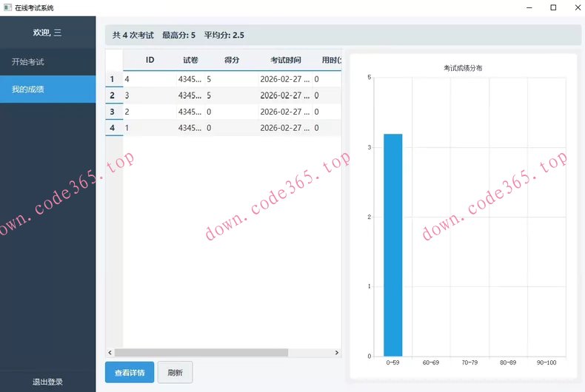Screen dimensions: 585x392
Task: Click ID cell with value 1
Action: [x=150, y=128]
